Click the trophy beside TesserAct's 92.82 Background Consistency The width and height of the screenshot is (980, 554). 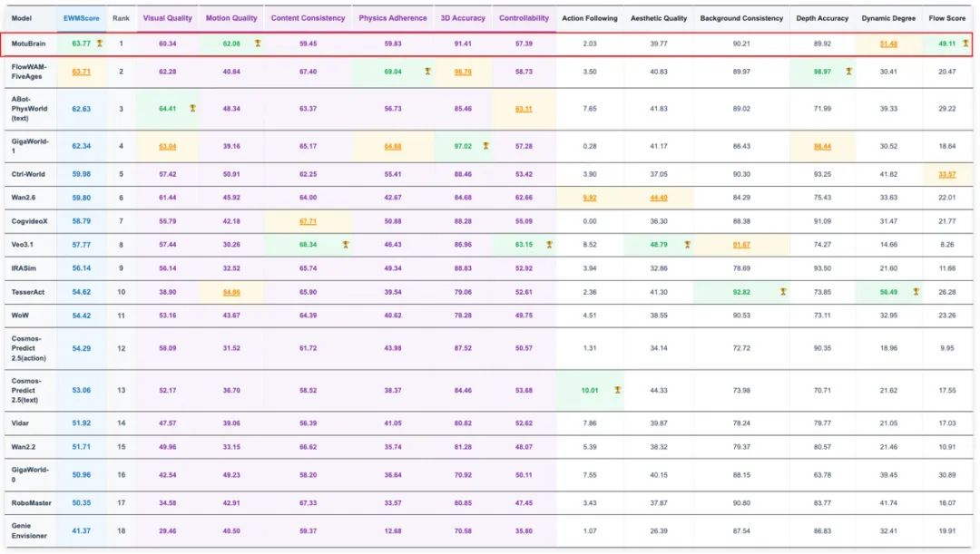coord(783,292)
